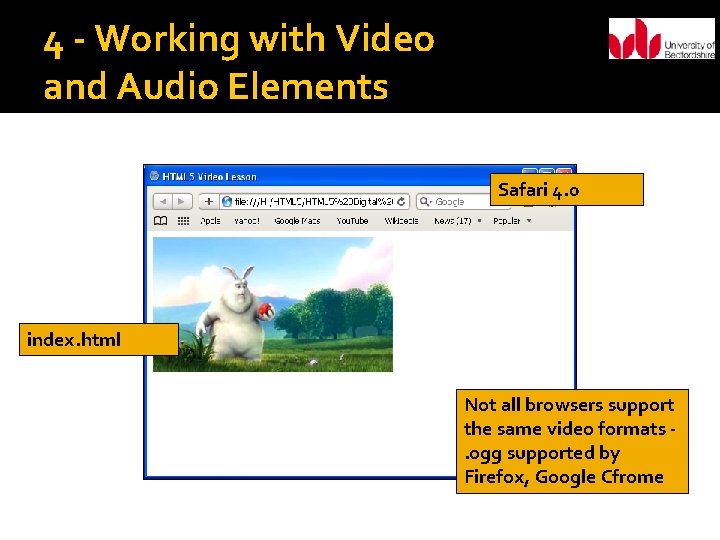Click the Safari forward navigation arrow
This screenshot has height=540, width=720.
[181, 201]
